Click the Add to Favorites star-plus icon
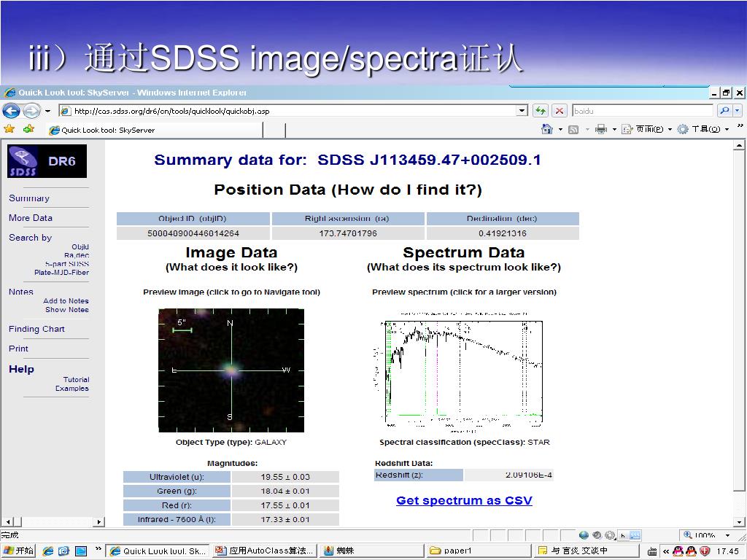Screen dimensions: 747x560 click(28, 129)
